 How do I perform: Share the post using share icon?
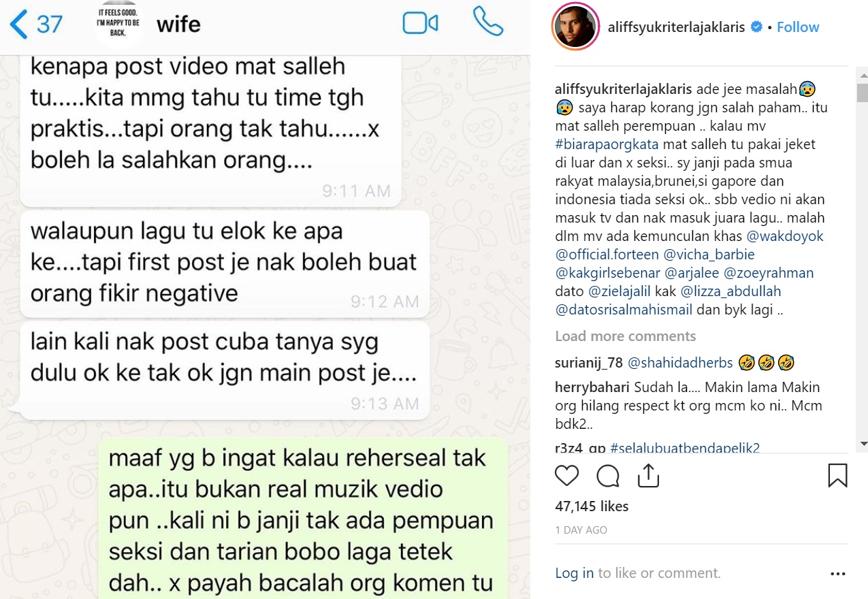pyautogui.click(x=648, y=475)
